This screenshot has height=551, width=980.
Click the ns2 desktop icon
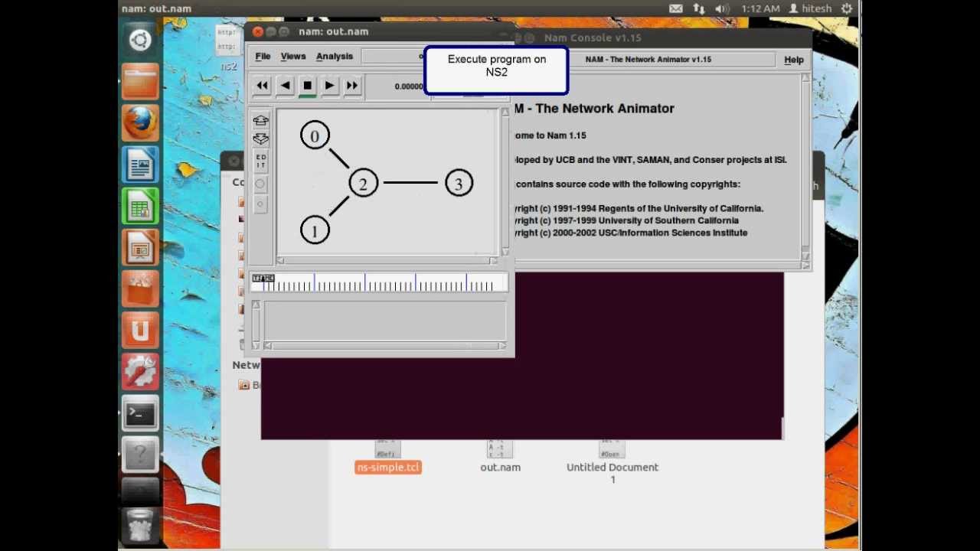(228, 47)
